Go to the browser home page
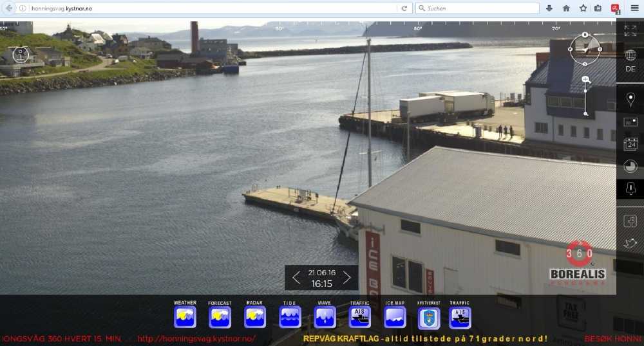This screenshot has width=644, height=346. click(x=566, y=8)
